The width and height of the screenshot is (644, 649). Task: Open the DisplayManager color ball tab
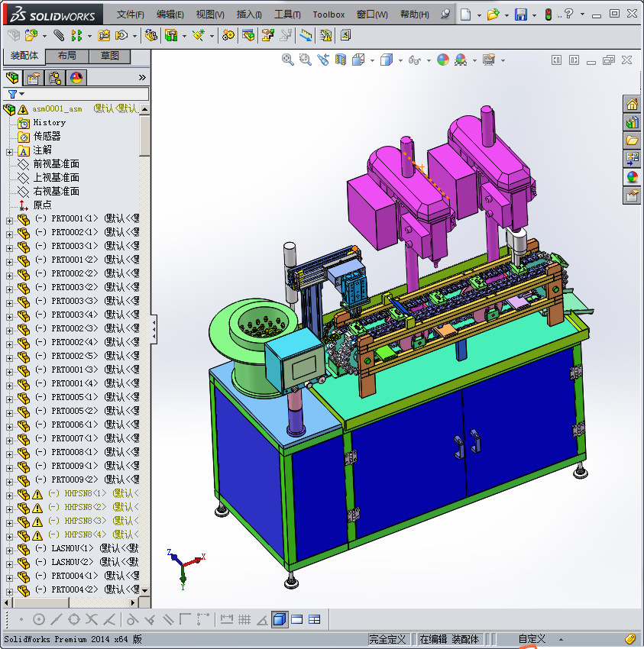point(76,77)
